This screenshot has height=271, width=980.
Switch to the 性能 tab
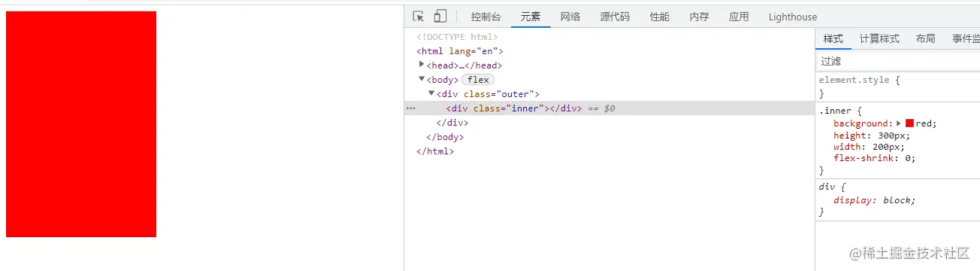point(660,17)
